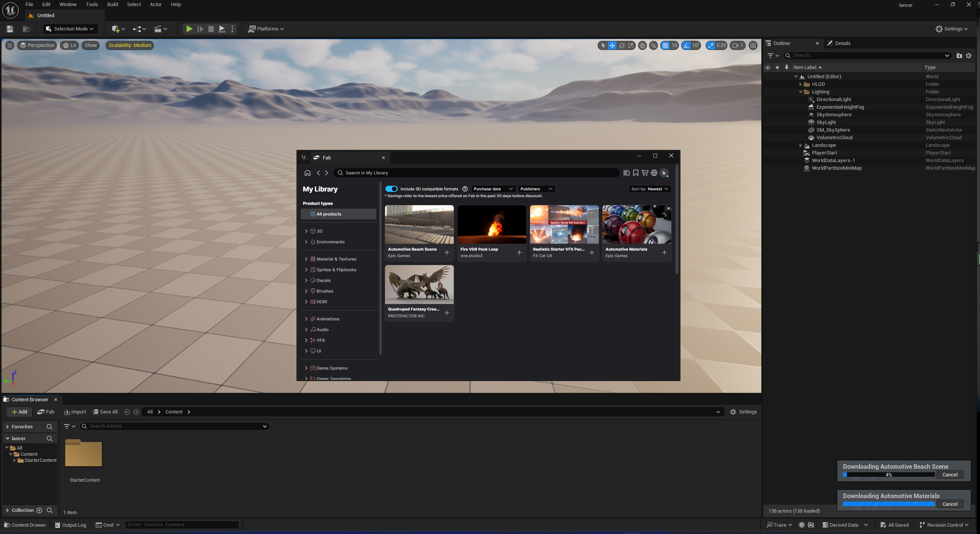
Task: Click the Search in My Library field
Action: coord(476,173)
